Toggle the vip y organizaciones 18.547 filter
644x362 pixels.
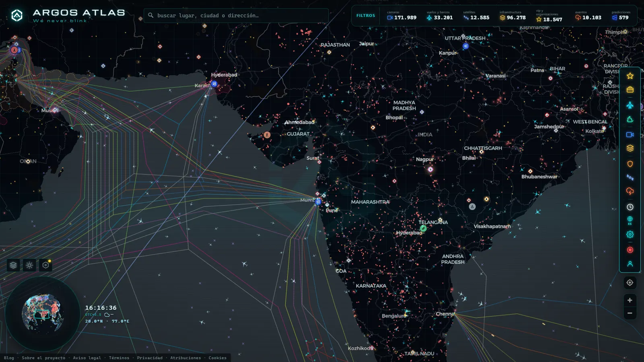[549, 16]
